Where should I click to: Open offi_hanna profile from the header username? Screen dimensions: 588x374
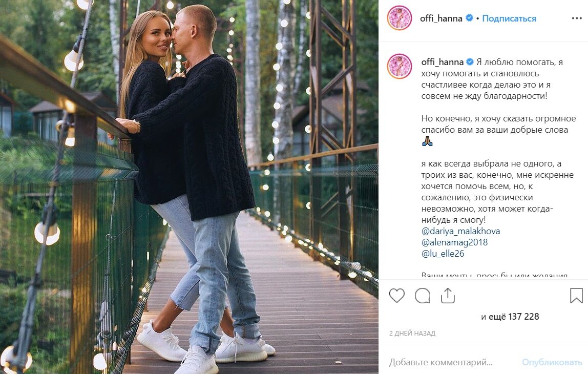tap(441, 18)
